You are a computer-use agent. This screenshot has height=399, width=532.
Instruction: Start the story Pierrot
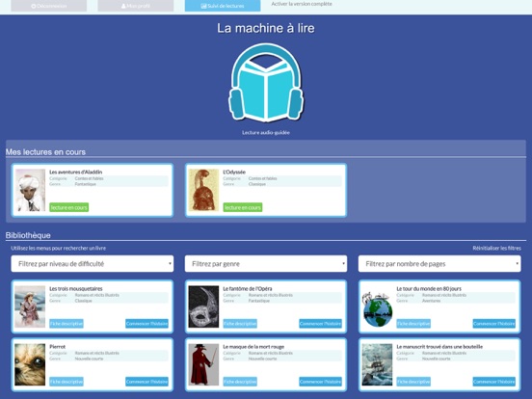click(x=146, y=382)
